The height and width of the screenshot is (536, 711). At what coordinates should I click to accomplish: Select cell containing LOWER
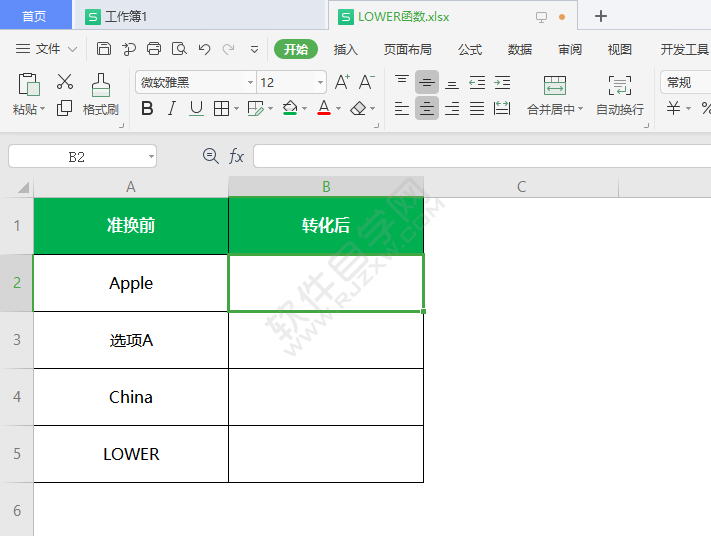click(x=131, y=454)
